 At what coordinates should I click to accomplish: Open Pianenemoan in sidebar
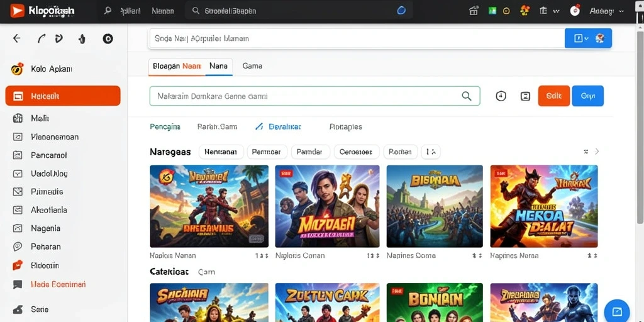pyautogui.click(x=46, y=136)
